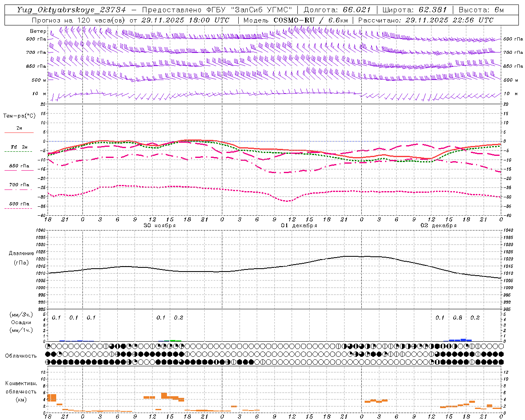Click the (мм/1ч.) units label
This screenshot has height=420, width=525.
(21, 330)
